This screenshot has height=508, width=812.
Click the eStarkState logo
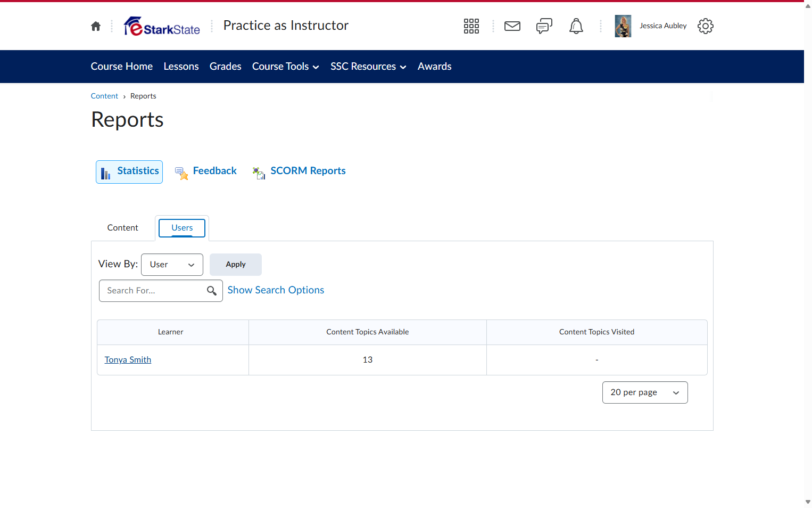pyautogui.click(x=162, y=26)
